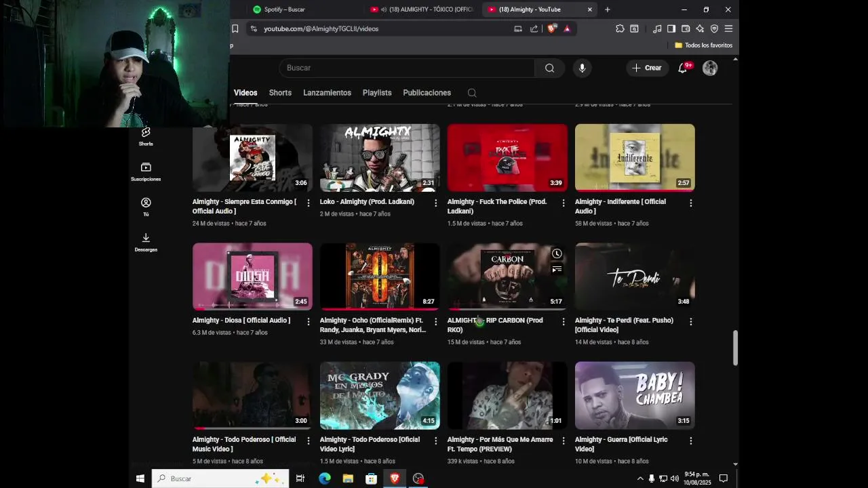
Task: Open site settings icon in address bar
Action: point(254,28)
